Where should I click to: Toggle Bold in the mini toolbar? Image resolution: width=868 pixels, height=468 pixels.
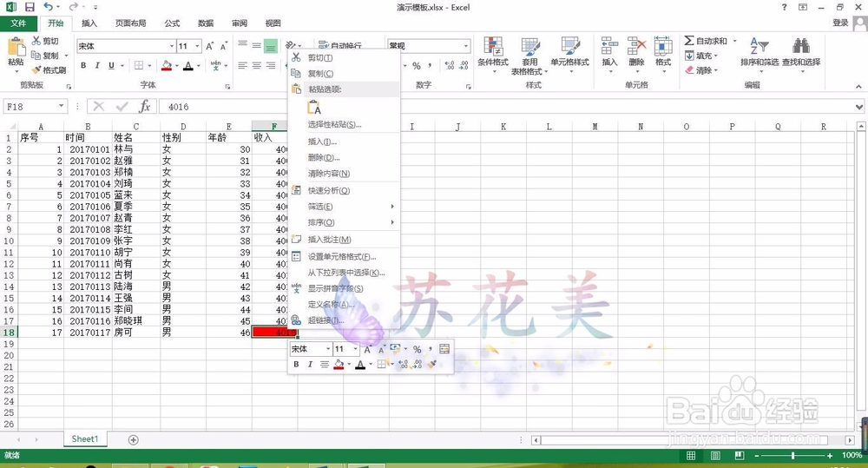[296, 364]
